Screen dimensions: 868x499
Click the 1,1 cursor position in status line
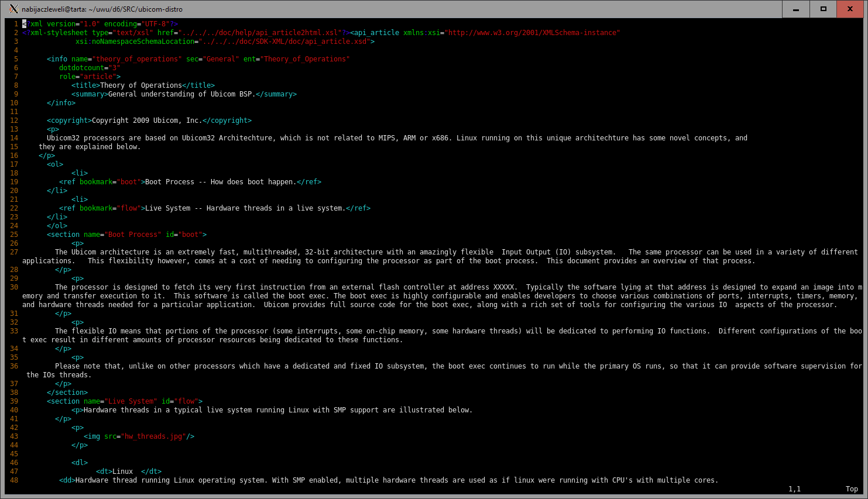[794, 489]
